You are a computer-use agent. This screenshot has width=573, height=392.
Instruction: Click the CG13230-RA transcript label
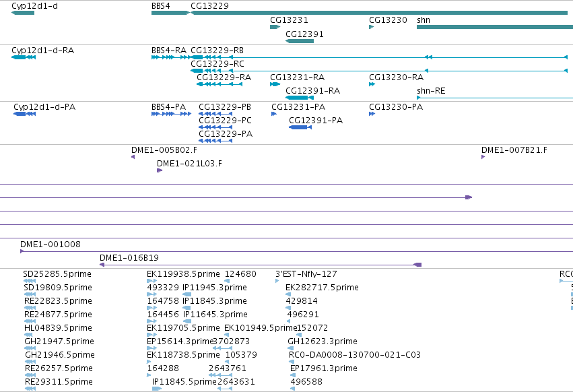(x=396, y=77)
